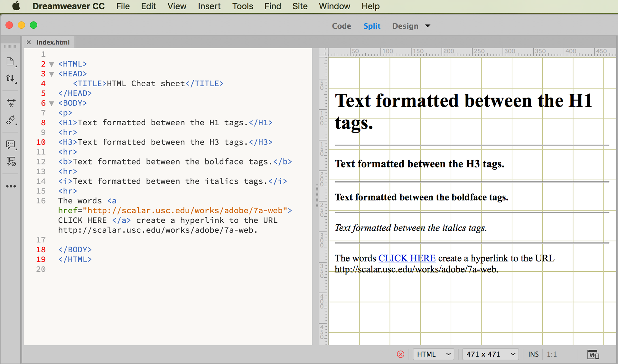Click the CLICK HERE hyperlink in preview
The width and height of the screenshot is (618, 364).
[407, 258]
